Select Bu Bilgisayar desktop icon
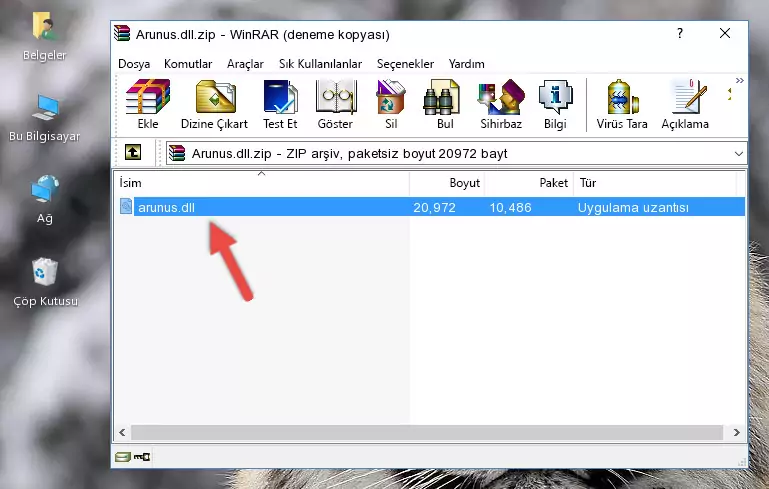769x489 pixels. coord(45,107)
